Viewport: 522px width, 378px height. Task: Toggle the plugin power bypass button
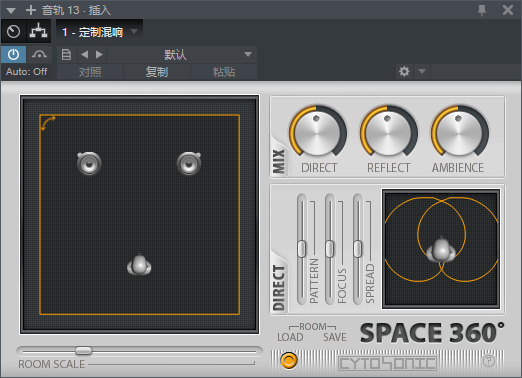pos(13,54)
